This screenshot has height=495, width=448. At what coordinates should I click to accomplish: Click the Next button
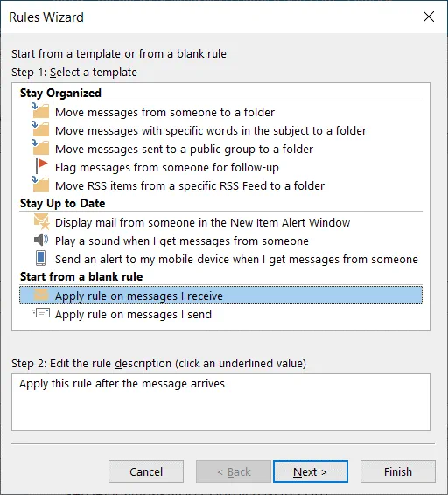point(311,471)
